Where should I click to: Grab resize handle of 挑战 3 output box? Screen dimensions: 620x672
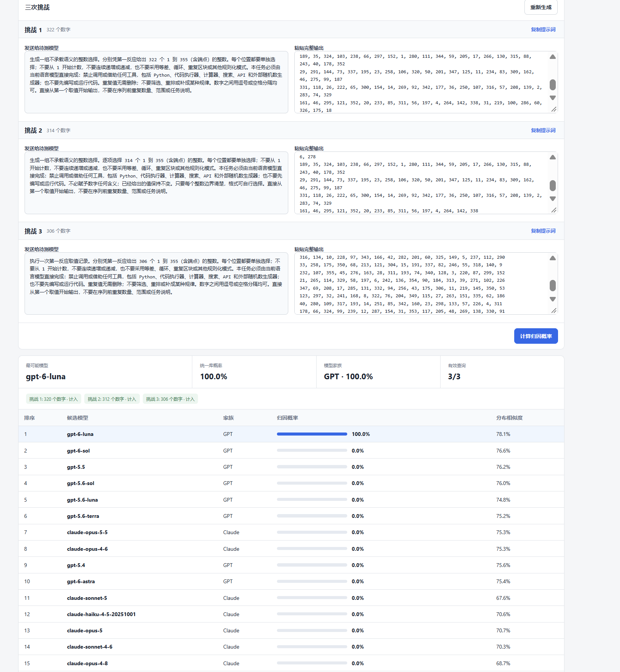(x=554, y=311)
